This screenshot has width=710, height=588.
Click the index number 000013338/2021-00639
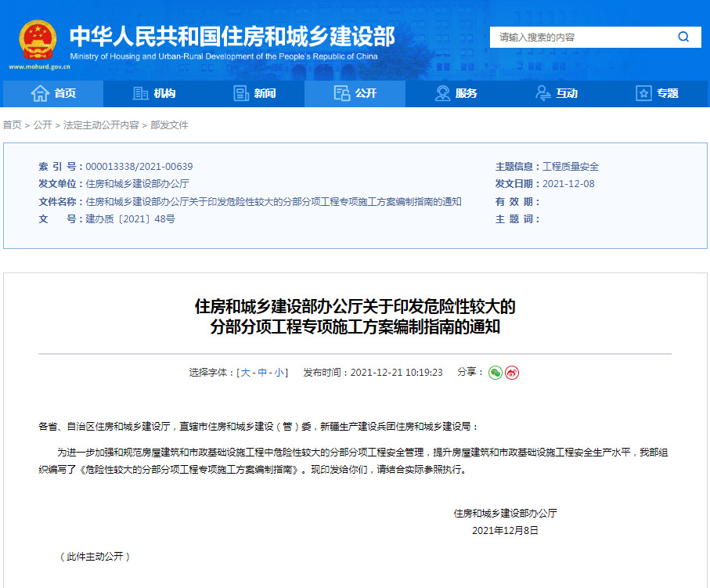[139, 167]
